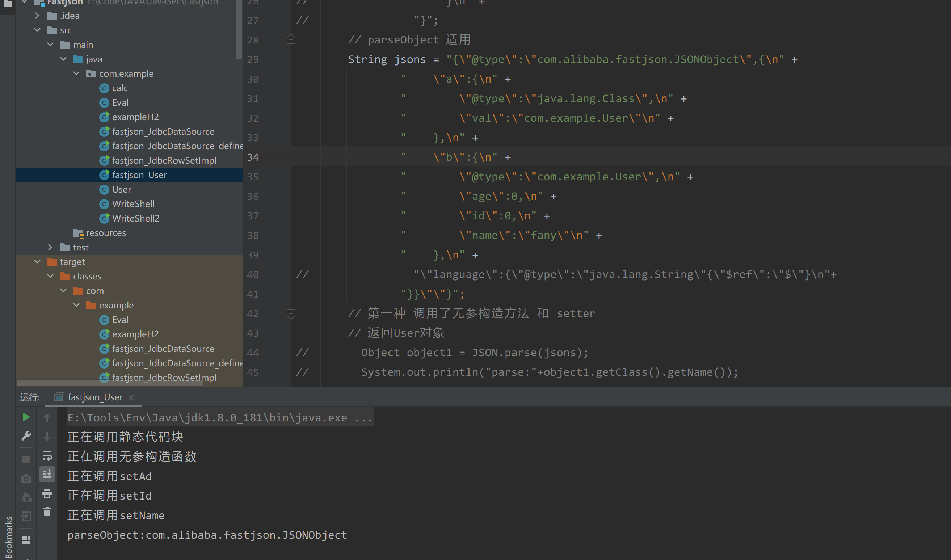Expand the test folder
The height and width of the screenshot is (560, 951).
pyautogui.click(x=50, y=247)
